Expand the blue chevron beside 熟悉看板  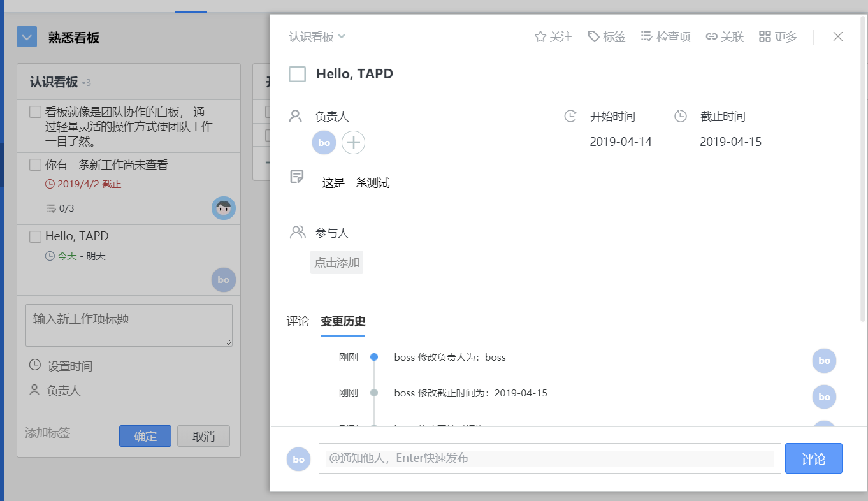click(26, 36)
